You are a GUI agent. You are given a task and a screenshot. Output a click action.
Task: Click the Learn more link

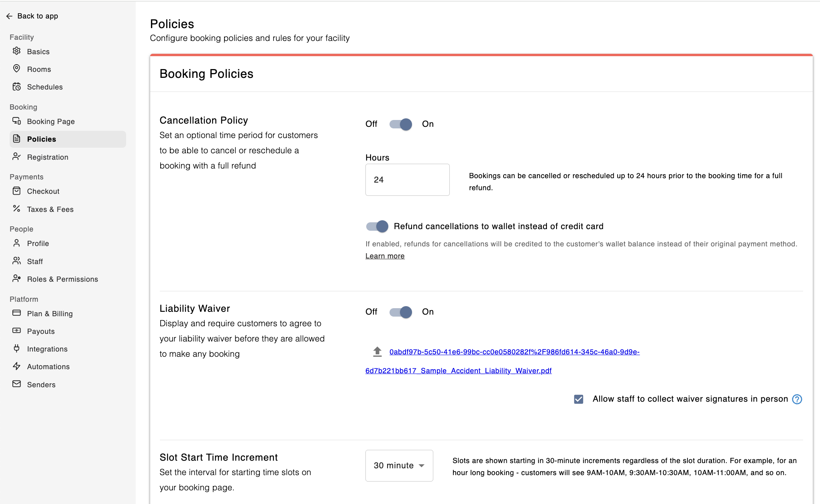click(x=385, y=256)
